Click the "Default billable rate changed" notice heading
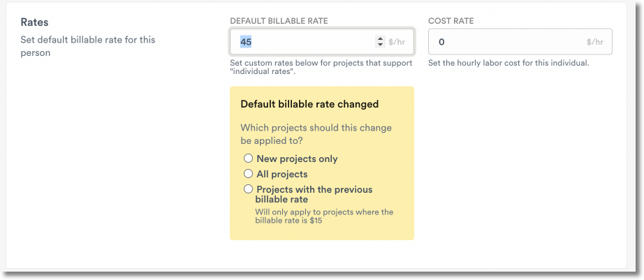This screenshot has width=644, height=280. pos(309,104)
